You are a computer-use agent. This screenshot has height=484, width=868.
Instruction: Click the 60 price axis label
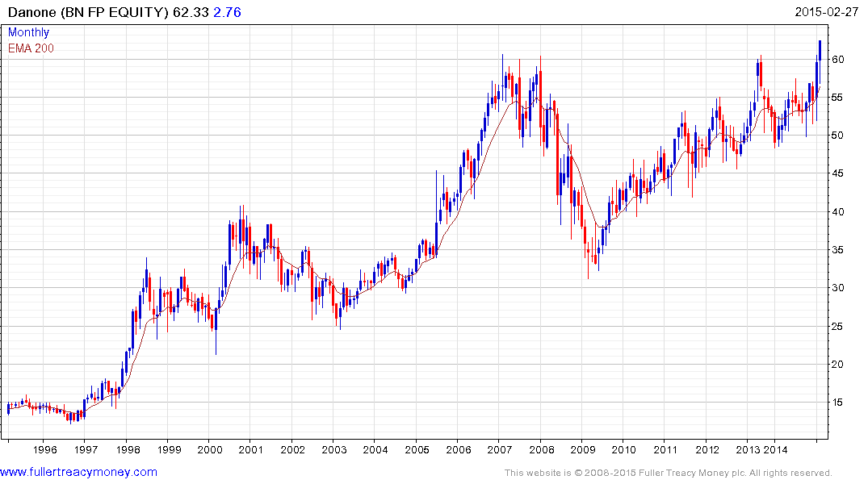pos(838,59)
